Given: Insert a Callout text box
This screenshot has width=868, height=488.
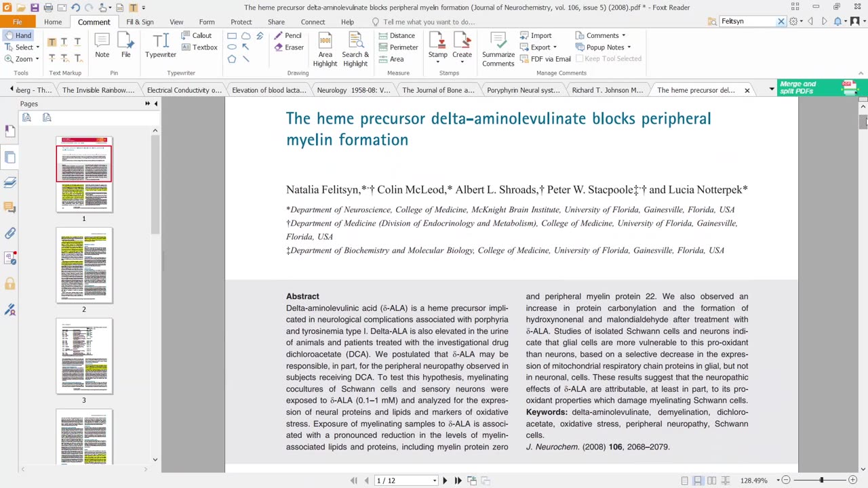Looking at the screenshot, I should click(x=197, y=35).
